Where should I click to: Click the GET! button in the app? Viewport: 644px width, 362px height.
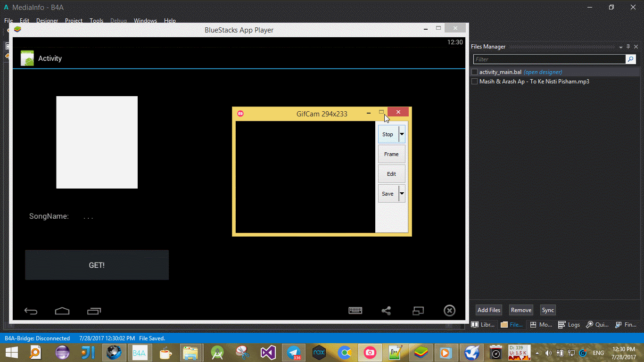click(97, 265)
